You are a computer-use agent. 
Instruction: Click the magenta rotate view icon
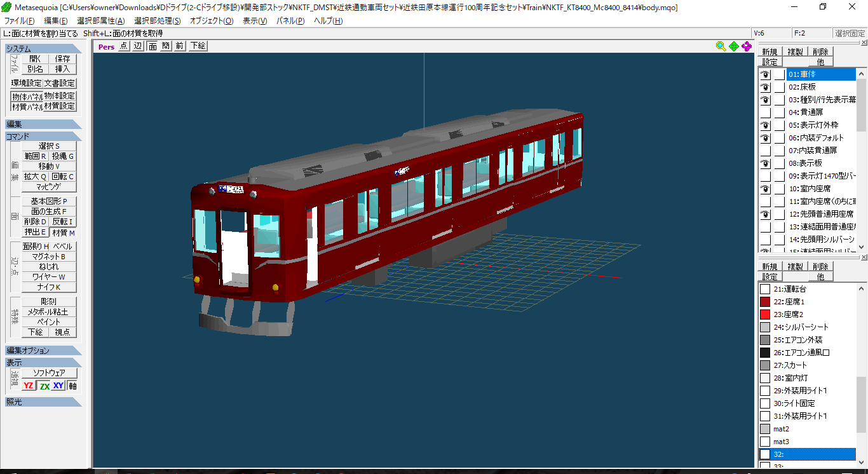click(x=747, y=46)
